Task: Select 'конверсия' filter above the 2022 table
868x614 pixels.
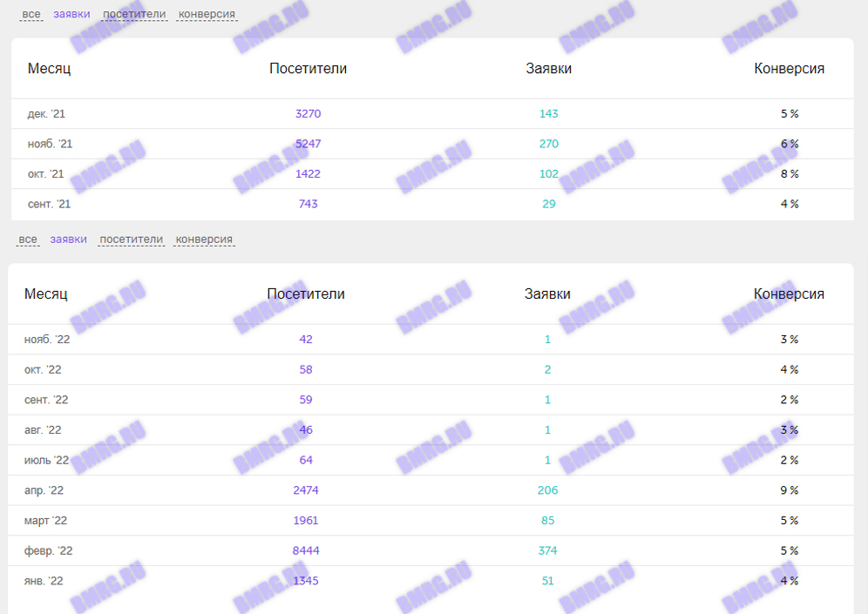Action: [204, 240]
